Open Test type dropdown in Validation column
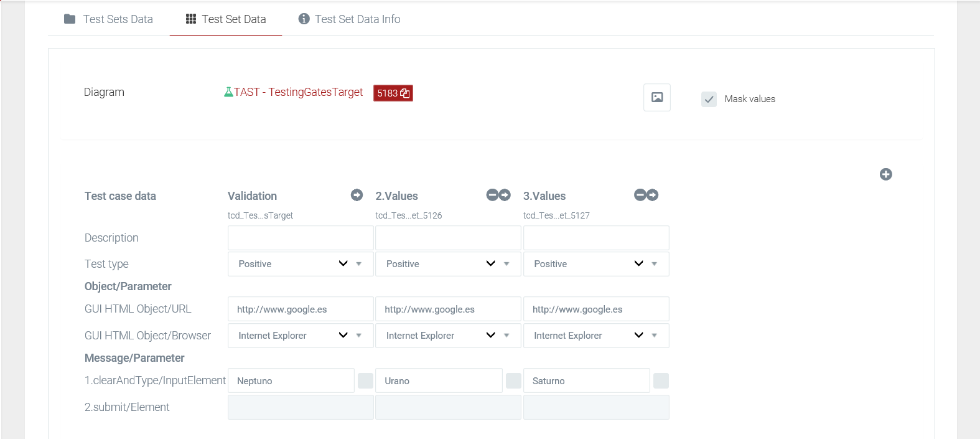This screenshot has width=980, height=439. [x=301, y=264]
